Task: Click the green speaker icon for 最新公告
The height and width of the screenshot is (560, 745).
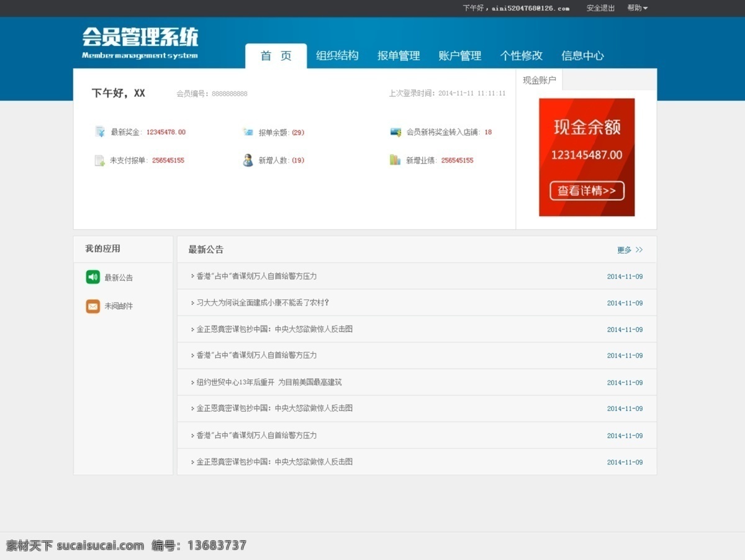Action: point(93,277)
